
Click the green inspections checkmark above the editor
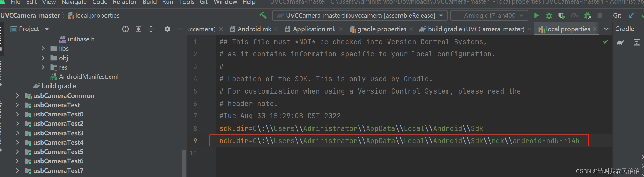605,42
